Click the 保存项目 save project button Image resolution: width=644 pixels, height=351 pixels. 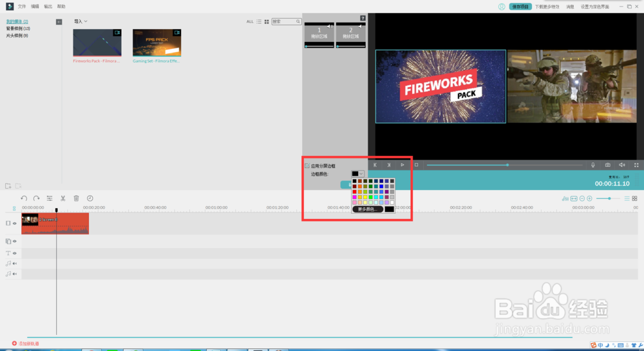[520, 6]
